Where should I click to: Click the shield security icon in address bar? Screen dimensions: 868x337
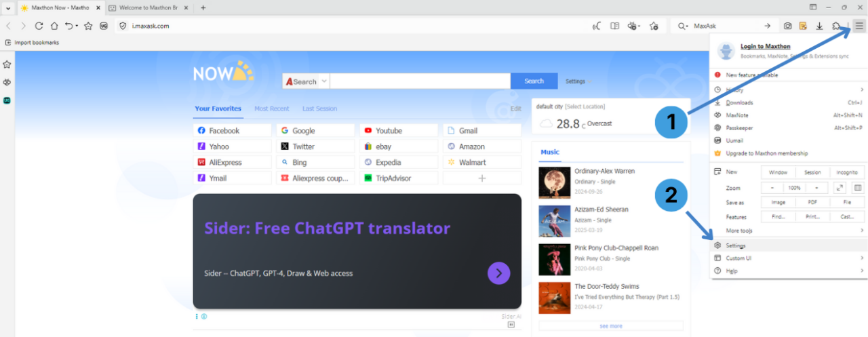[123, 26]
